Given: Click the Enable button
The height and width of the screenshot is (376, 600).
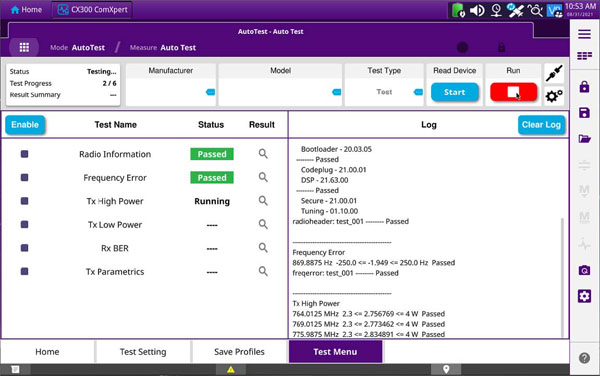Looking at the screenshot, I should coord(25,125).
